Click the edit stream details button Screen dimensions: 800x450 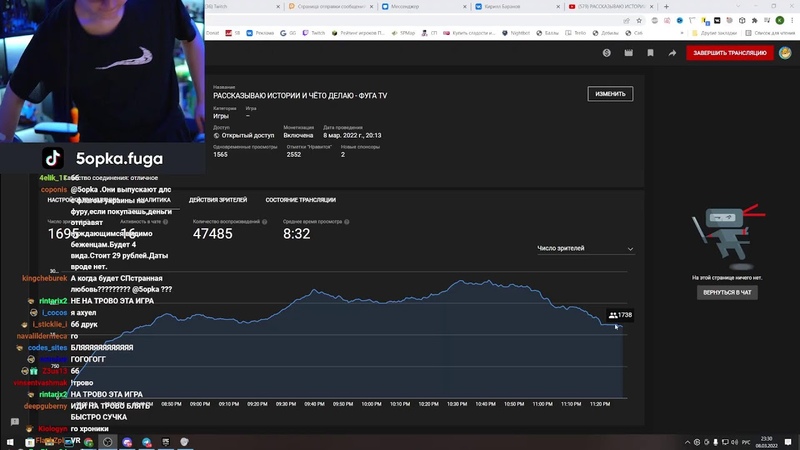pos(610,94)
